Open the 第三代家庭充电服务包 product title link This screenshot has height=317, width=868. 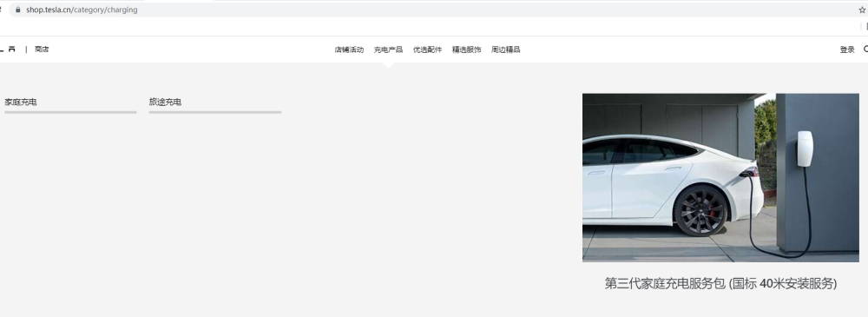pyautogui.click(x=720, y=284)
